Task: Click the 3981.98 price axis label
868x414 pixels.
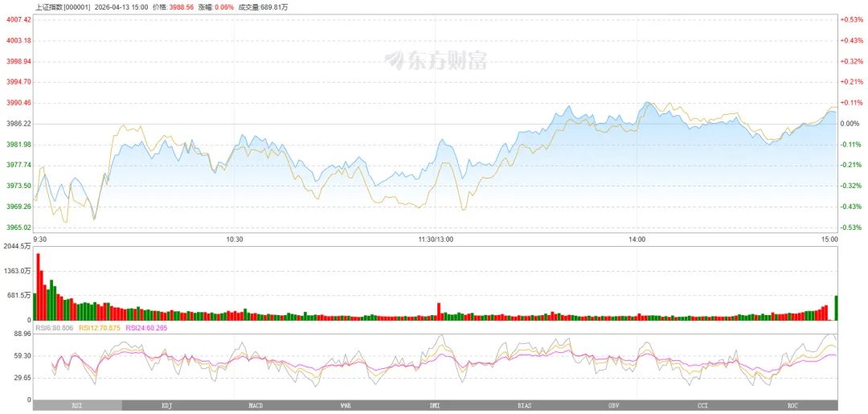Action: click(x=19, y=144)
